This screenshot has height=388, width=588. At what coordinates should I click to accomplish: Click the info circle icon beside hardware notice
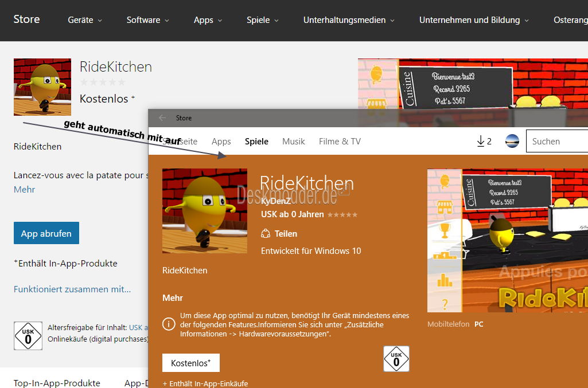[169, 324]
